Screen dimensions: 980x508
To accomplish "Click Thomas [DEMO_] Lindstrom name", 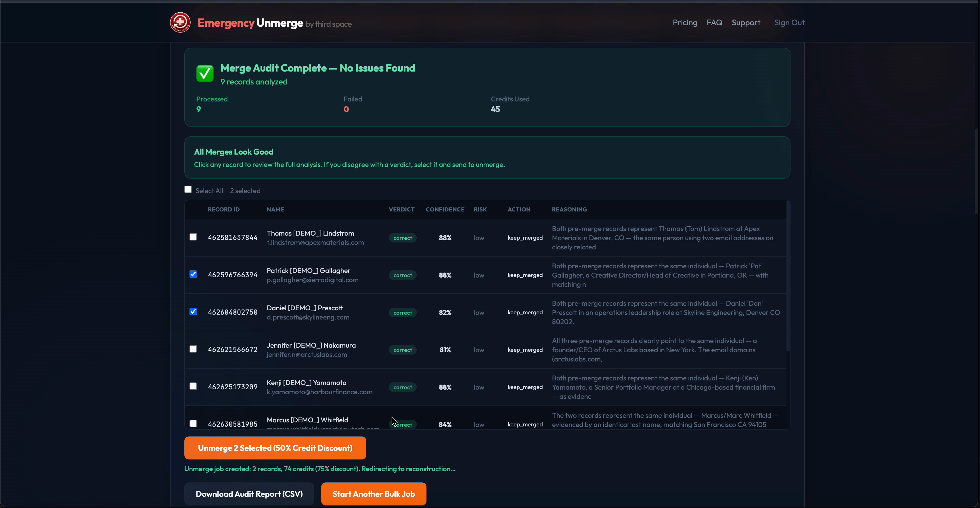I will (x=311, y=233).
